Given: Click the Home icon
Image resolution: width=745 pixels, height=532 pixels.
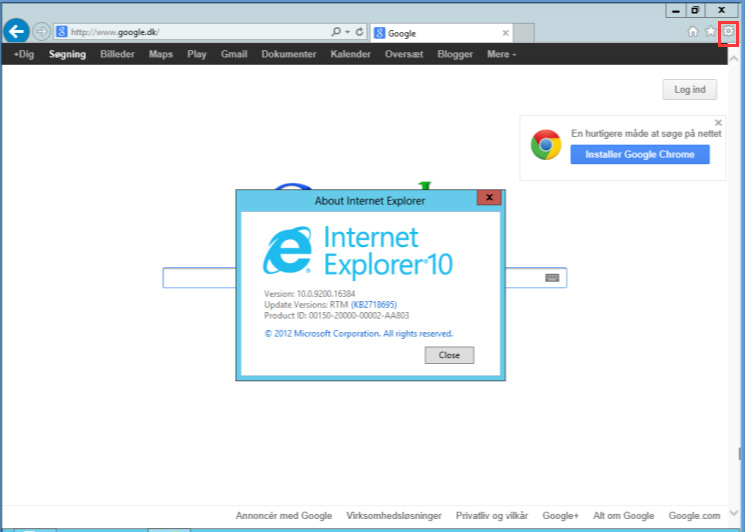Looking at the screenshot, I should coord(693,32).
